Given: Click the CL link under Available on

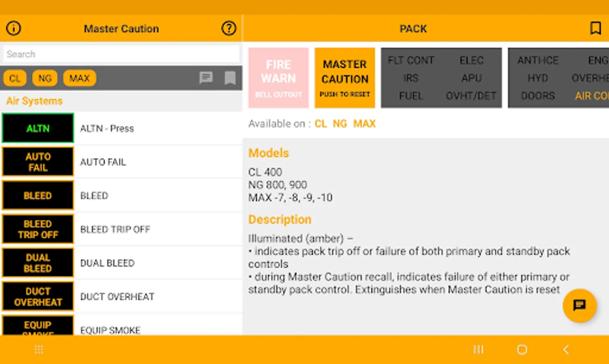Looking at the screenshot, I should tap(321, 124).
